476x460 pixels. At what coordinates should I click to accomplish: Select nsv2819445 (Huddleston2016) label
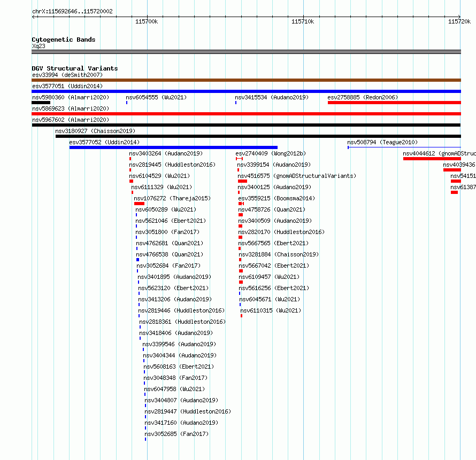(172, 165)
